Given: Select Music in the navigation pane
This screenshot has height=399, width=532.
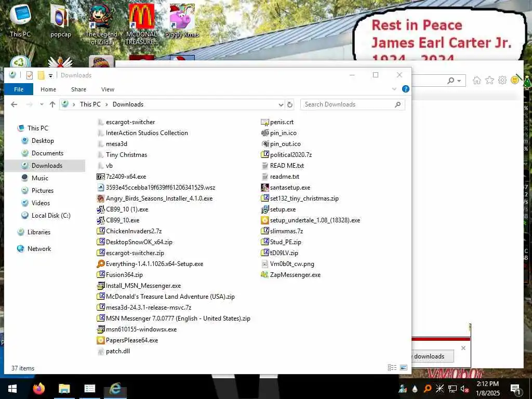Looking at the screenshot, I should (39, 178).
